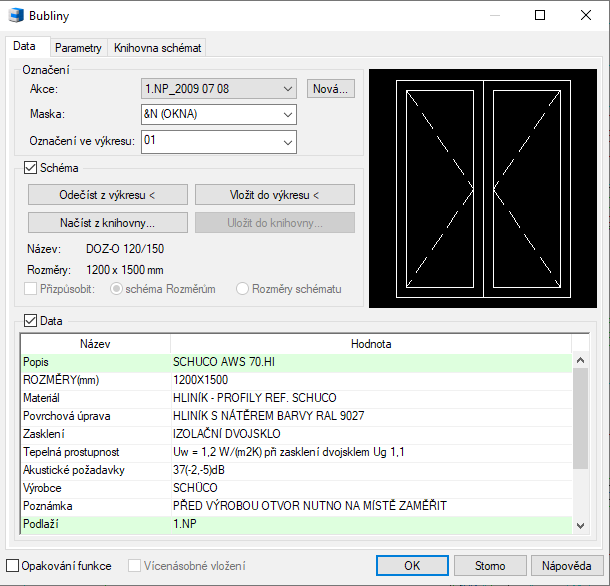Enable Opakování funkce checkbox
Image resolution: width=610 pixels, height=586 pixels.
point(13,566)
